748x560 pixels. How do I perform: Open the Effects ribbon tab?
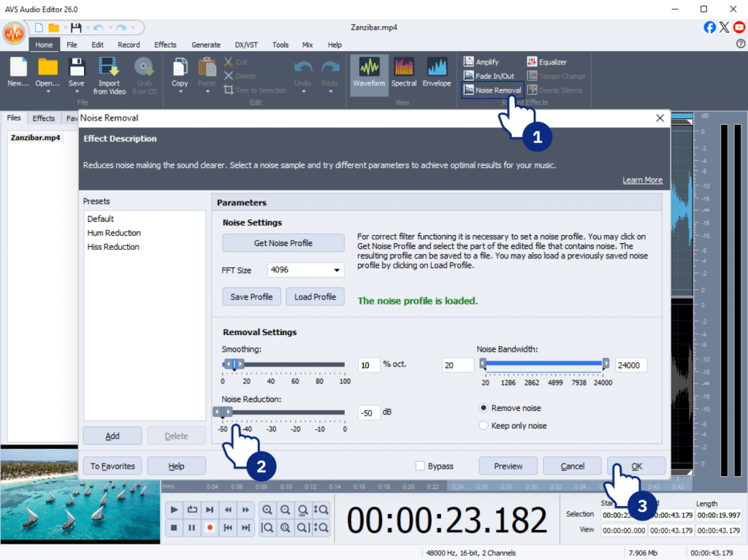tap(165, 45)
